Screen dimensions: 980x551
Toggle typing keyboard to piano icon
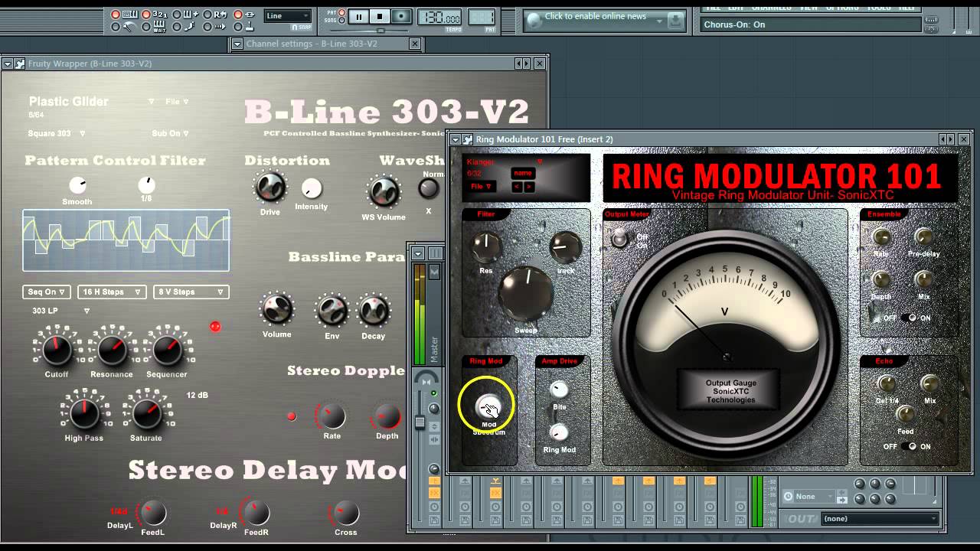130,15
